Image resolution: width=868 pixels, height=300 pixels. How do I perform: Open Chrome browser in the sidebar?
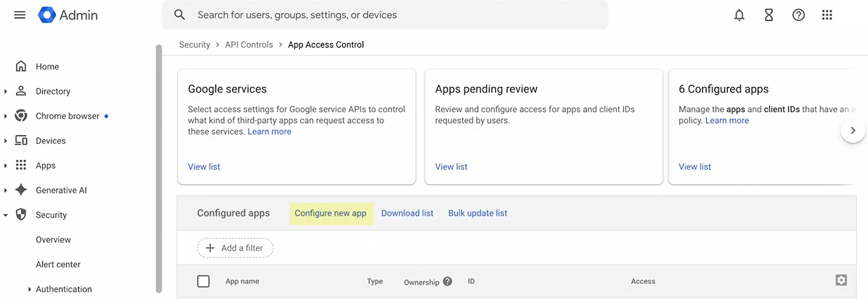[x=68, y=116]
